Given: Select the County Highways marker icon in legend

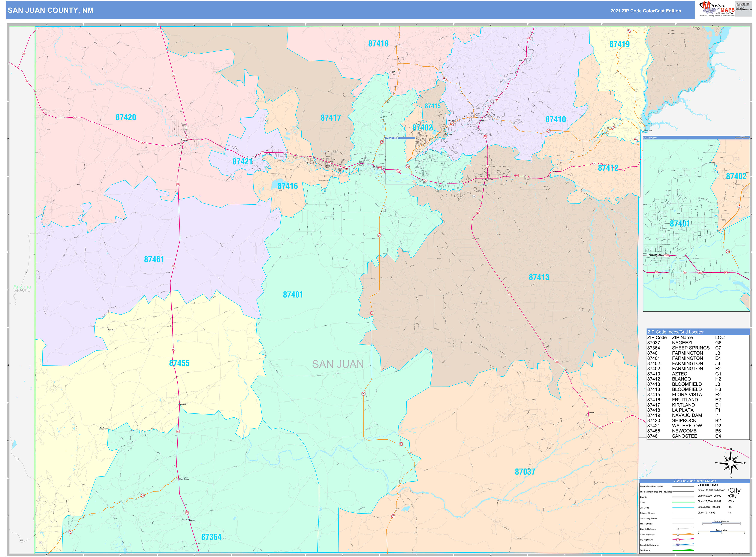Looking at the screenshot, I should click(678, 529).
